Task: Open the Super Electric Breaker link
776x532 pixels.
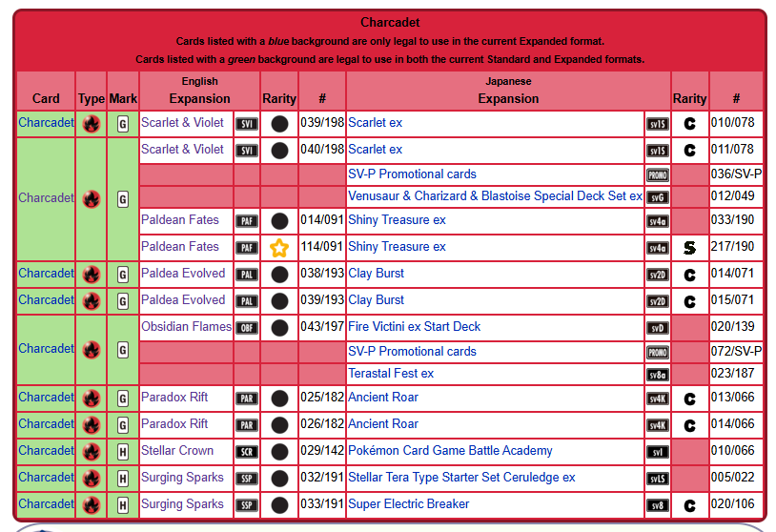Action: click(409, 503)
